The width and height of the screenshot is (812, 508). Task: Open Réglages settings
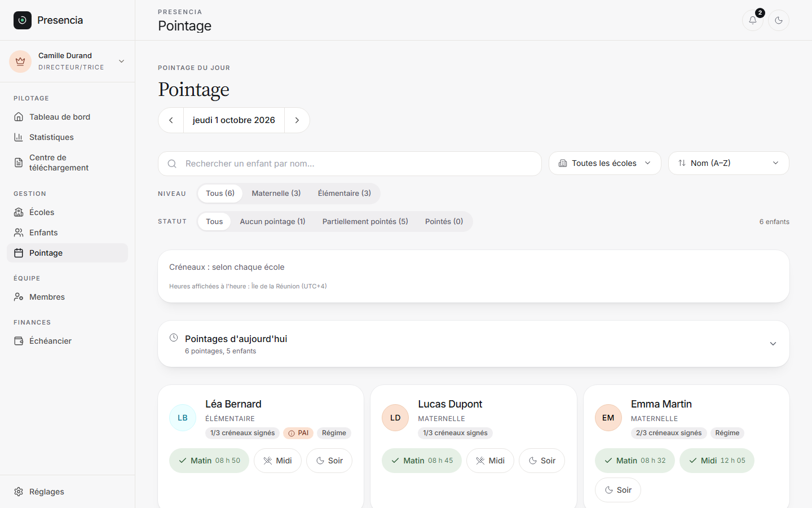[68, 492]
